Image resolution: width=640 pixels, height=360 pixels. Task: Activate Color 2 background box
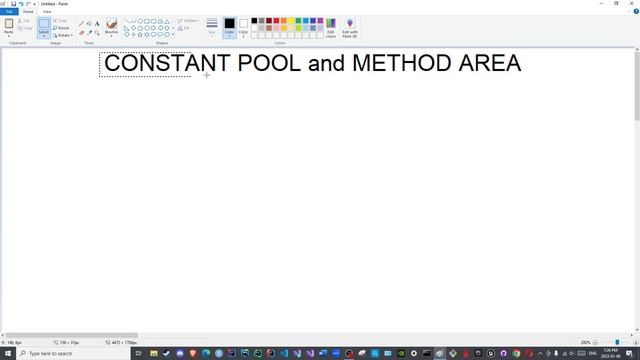pyautogui.click(x=243, y=28)
